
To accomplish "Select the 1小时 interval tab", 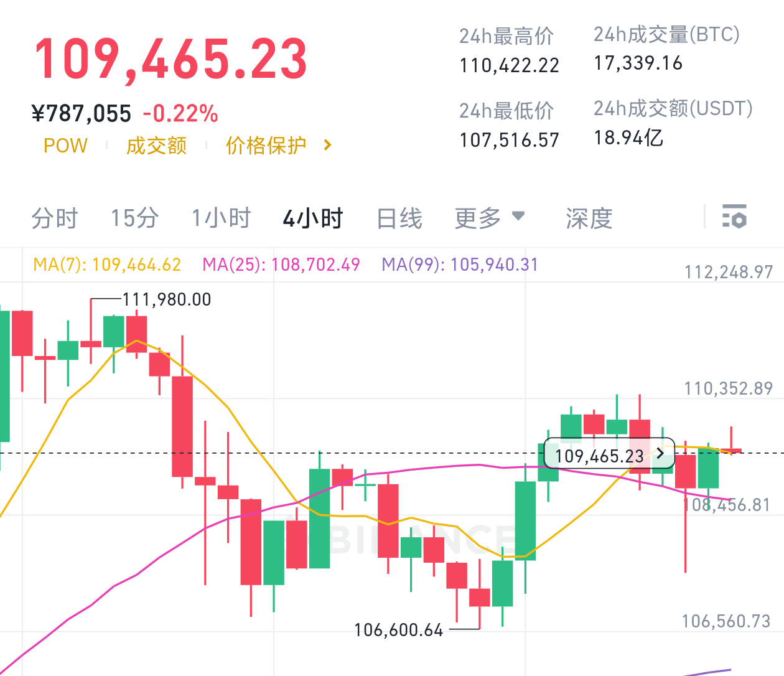I will tap(222, 218).
